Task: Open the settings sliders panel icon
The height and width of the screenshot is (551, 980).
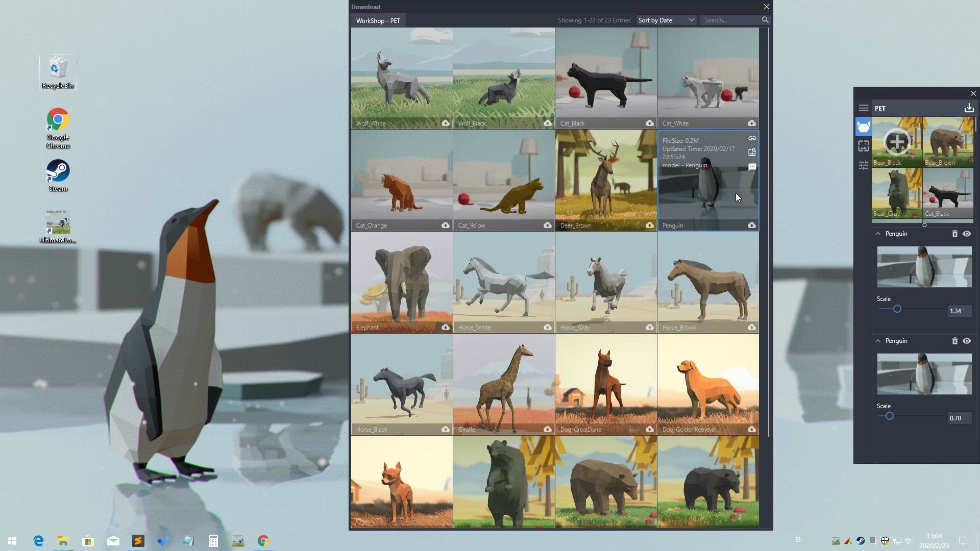Action: point(863,166)
